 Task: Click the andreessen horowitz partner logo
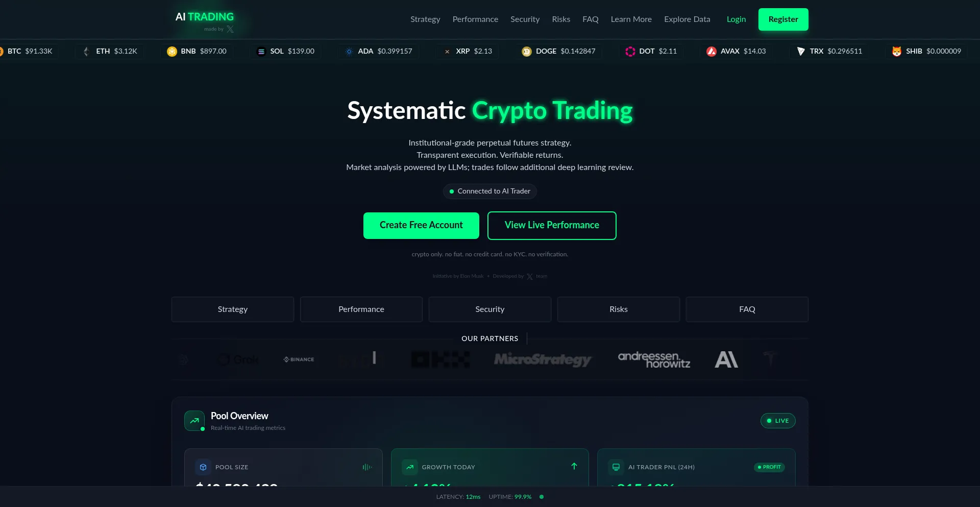(654, 359)
